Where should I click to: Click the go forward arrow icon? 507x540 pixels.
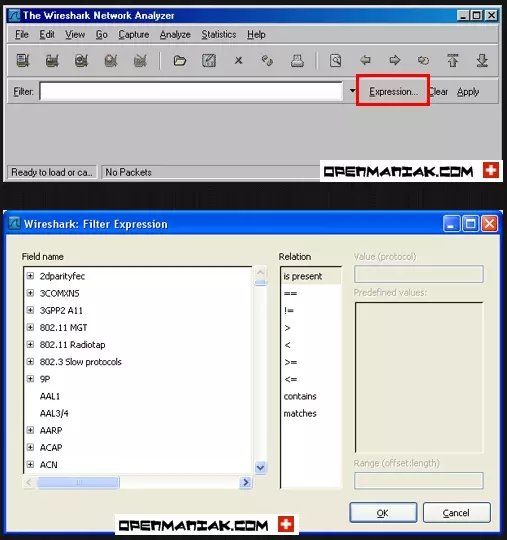click(x=395, y=60)
